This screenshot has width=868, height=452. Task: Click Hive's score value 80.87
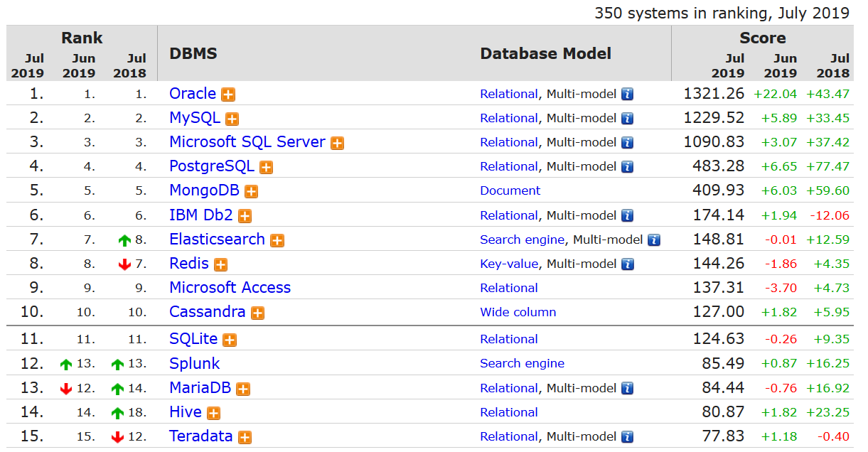click(722, 412)
